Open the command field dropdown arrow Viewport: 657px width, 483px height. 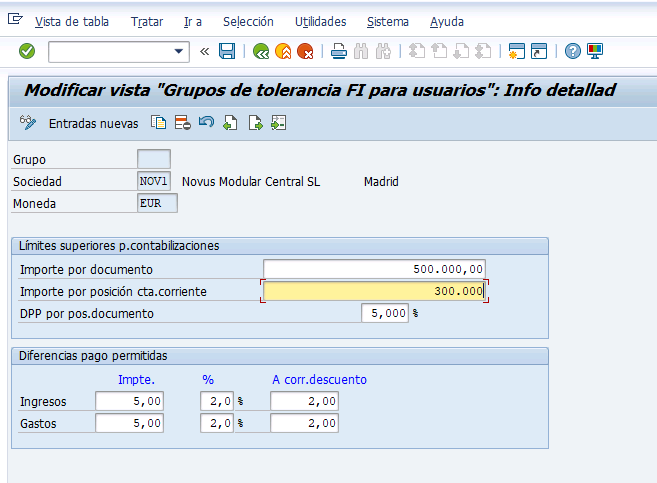[x=178, y=52]
